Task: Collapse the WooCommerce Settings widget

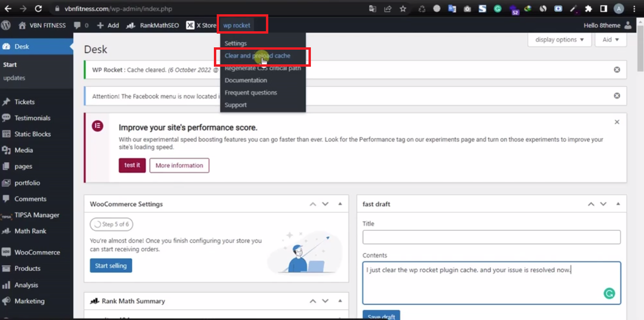Action: coord(340,204)
